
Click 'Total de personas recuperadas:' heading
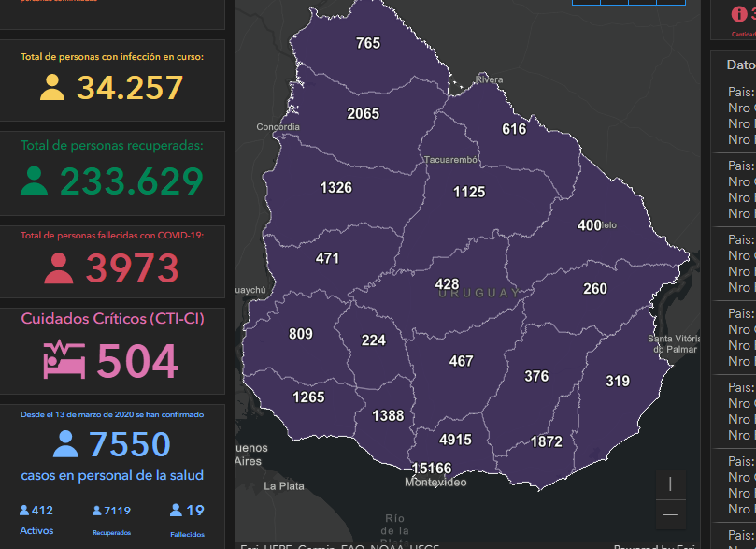click(x=112, y=145)
